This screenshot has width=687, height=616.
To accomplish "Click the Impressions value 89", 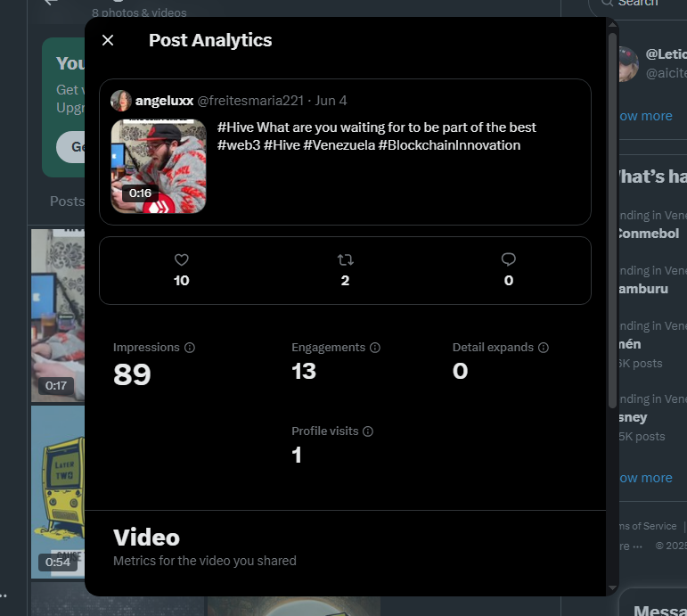I will 132,375.
